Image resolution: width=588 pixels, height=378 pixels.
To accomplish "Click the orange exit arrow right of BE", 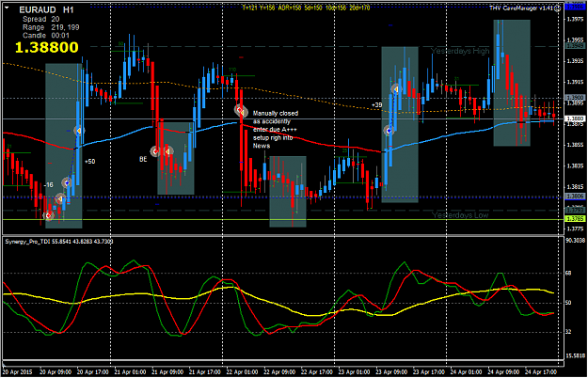I will pyautogui.click(x=167, y=151).
